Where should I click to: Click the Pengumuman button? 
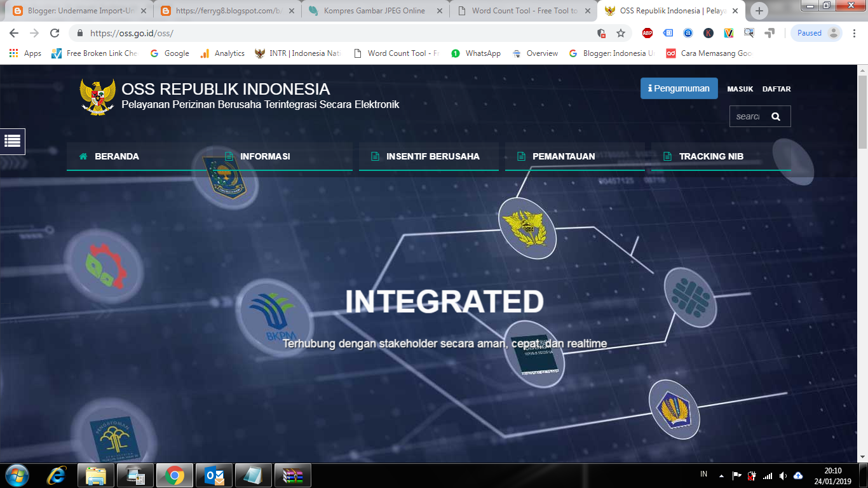click(679, 88)
